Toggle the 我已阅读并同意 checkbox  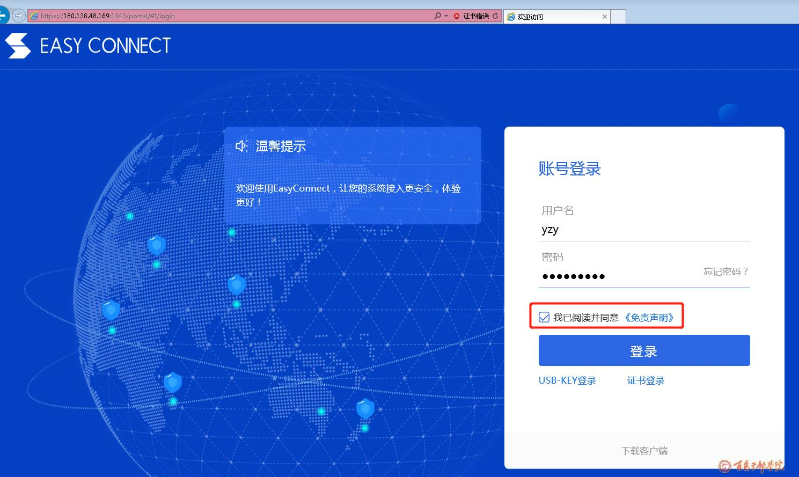tap(544, 317)
